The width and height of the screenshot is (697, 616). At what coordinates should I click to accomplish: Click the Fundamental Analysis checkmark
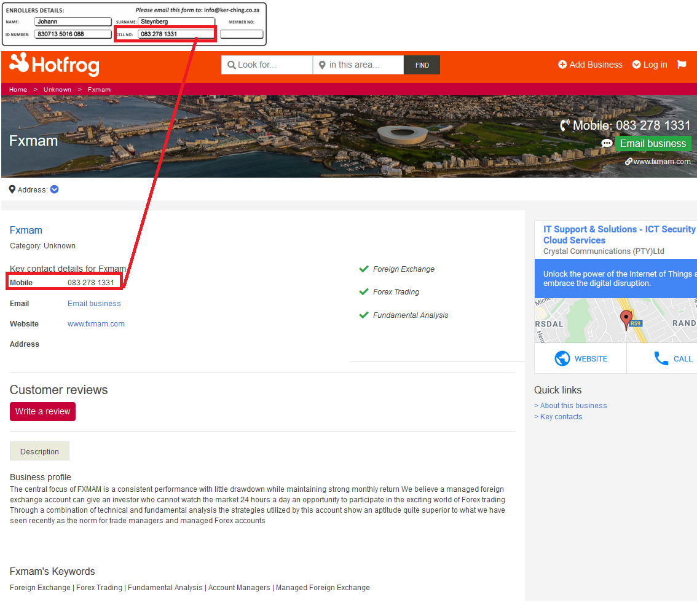(364, 315)
